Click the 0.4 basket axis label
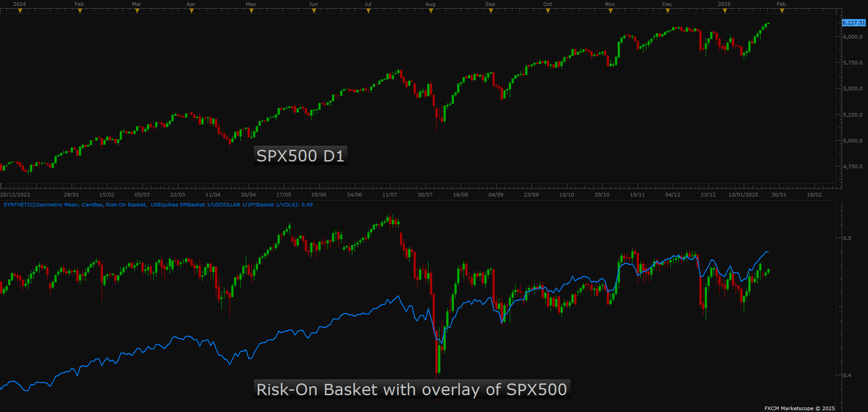868x412 pixels. coord(847,375)
